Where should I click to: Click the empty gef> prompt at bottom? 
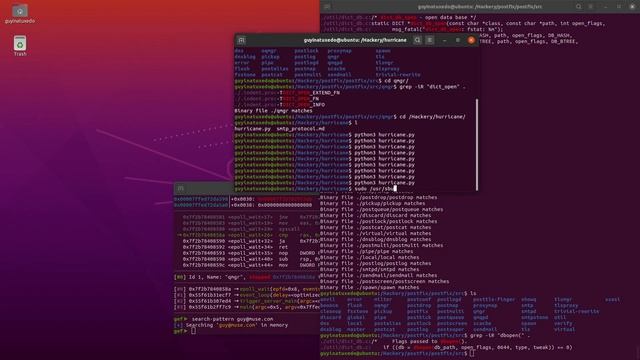pyautogui.click(x=184, y=331)
